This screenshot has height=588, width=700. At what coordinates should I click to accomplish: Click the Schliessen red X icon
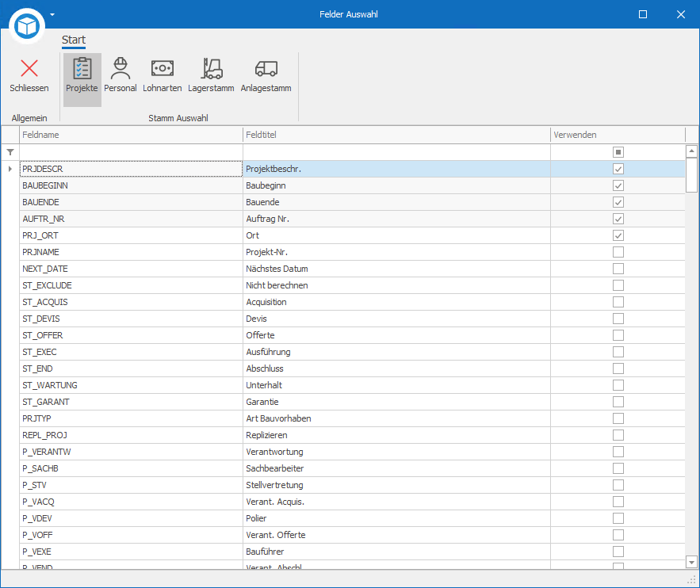29,68
